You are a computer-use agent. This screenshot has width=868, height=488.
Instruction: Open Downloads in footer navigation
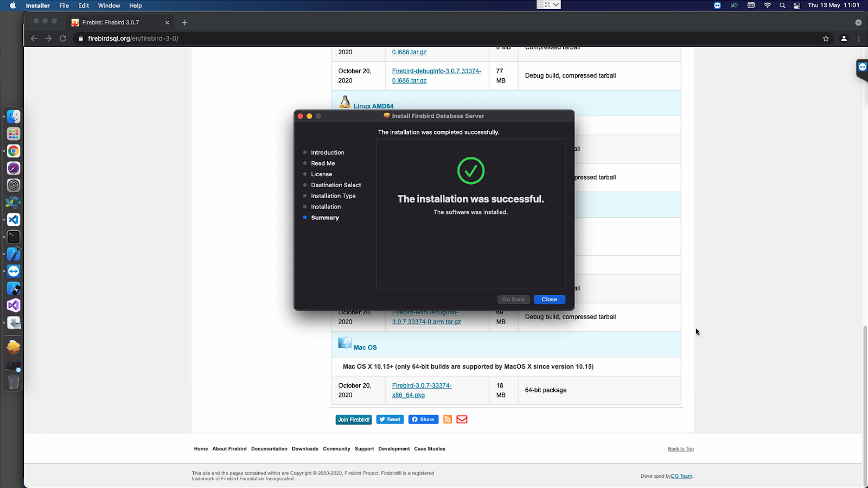coord(305,449)
